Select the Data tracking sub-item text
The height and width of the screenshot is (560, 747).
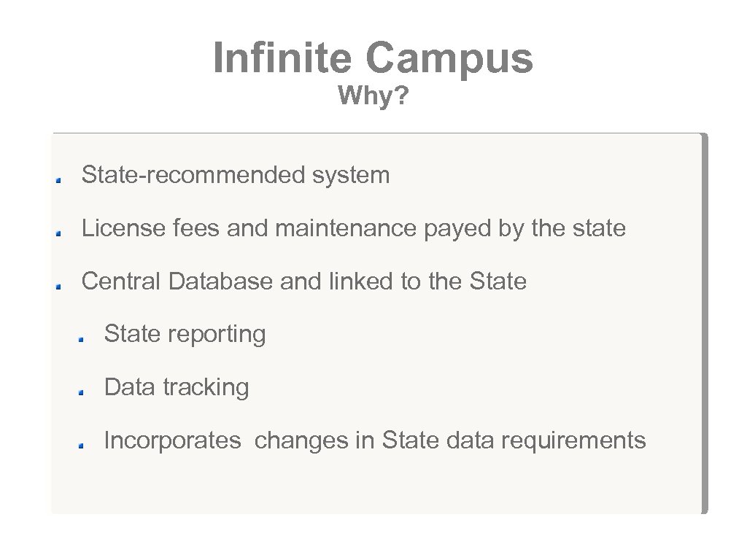tap(177, 387)
